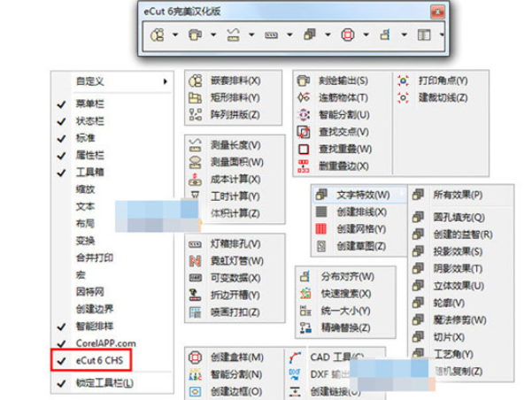
Task: Open dropdown arrow beside the text effects icon
Action: pos(328,35)
